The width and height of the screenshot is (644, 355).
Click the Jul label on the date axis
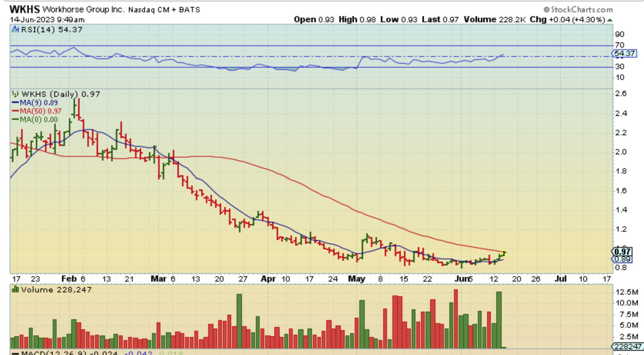(x=560, y=279)
